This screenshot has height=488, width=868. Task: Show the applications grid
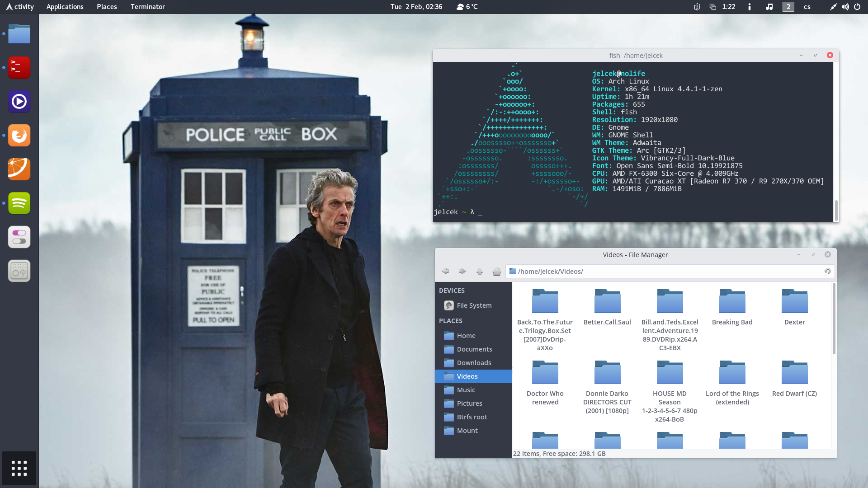(x=19, y=469)
